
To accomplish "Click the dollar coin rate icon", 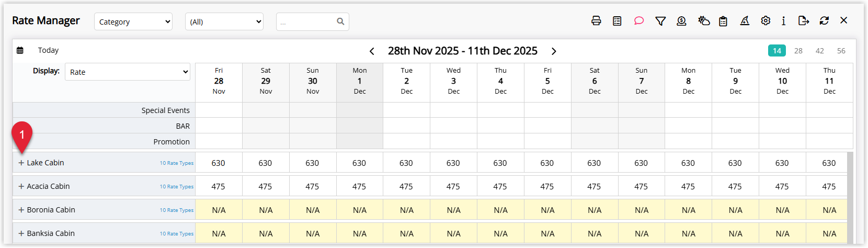I will (681, 21).
